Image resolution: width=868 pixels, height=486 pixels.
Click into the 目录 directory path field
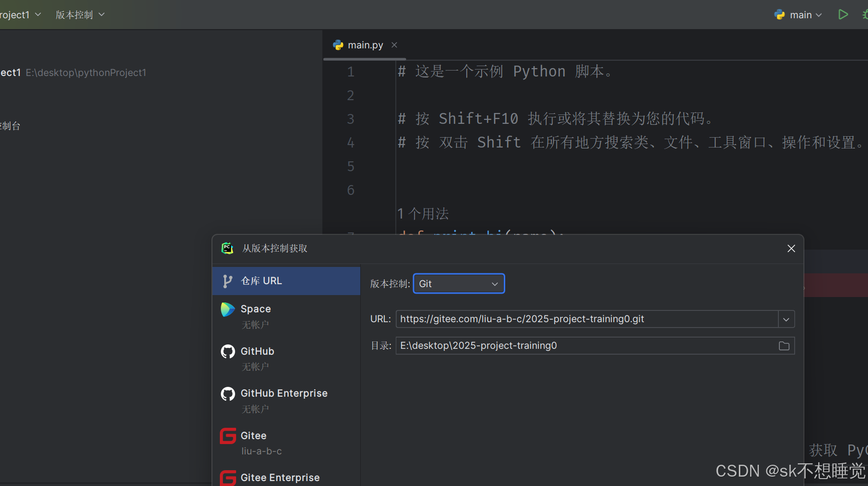(587, 345)
